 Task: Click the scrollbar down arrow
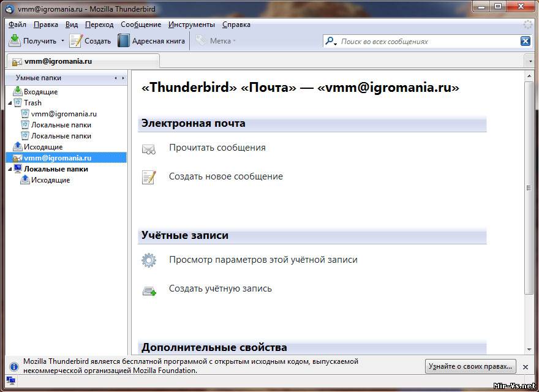529,350
